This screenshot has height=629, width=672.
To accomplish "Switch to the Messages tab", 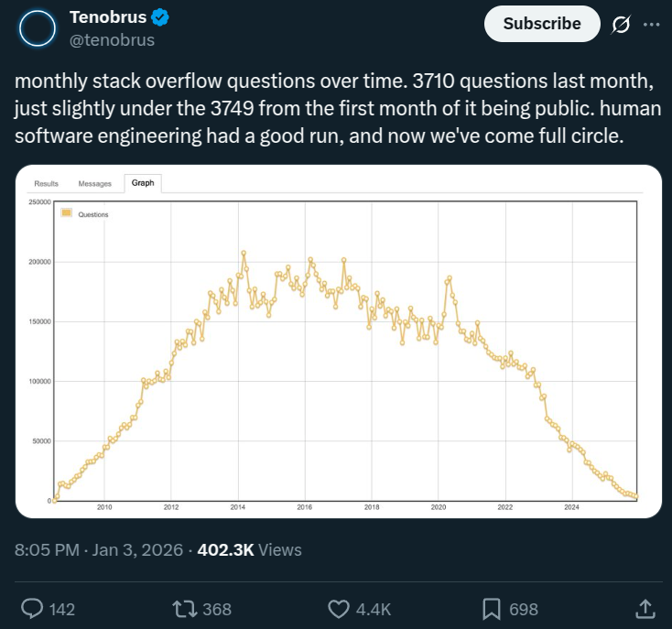I will pyautogui.click(x=94, y=183).
